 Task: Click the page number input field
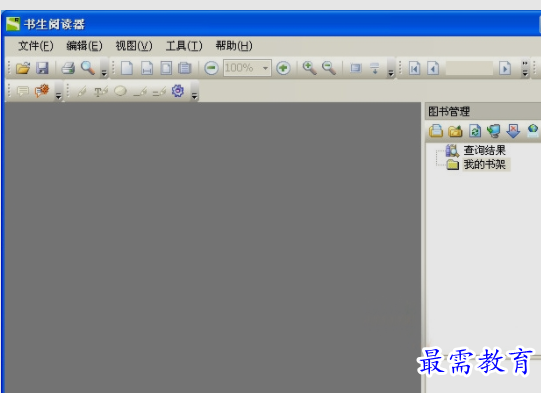(x=469, y=68)
